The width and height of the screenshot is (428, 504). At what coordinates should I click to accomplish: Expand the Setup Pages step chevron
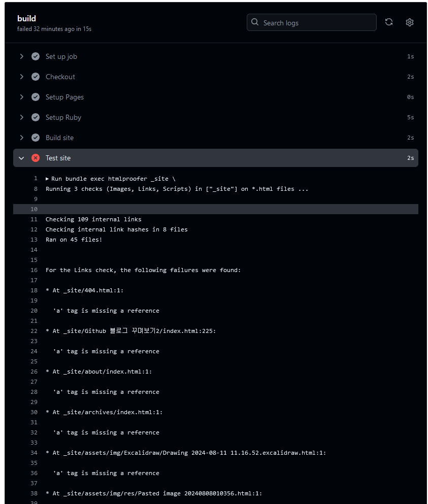coord(21,97)
